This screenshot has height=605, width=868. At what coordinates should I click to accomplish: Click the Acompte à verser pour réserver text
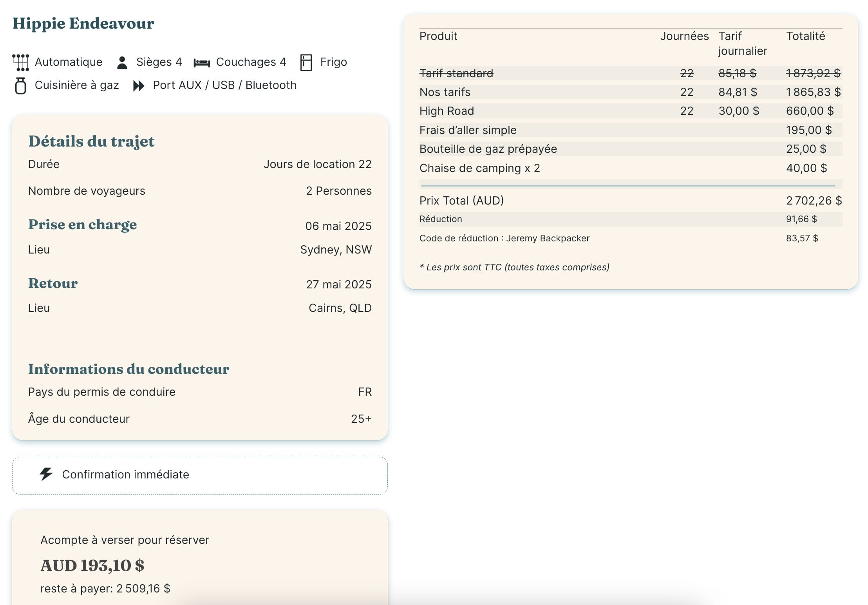pyautogui.click(x=125, y=540)
